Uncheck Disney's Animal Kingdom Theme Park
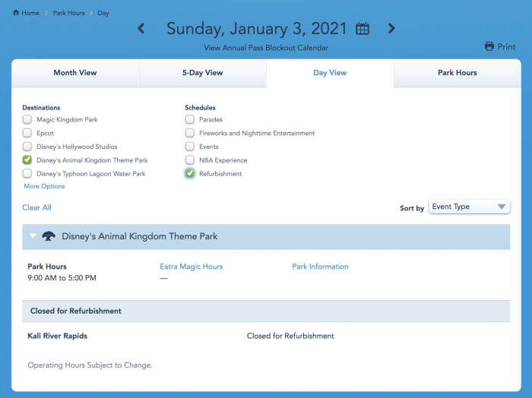 click(27, 160)
